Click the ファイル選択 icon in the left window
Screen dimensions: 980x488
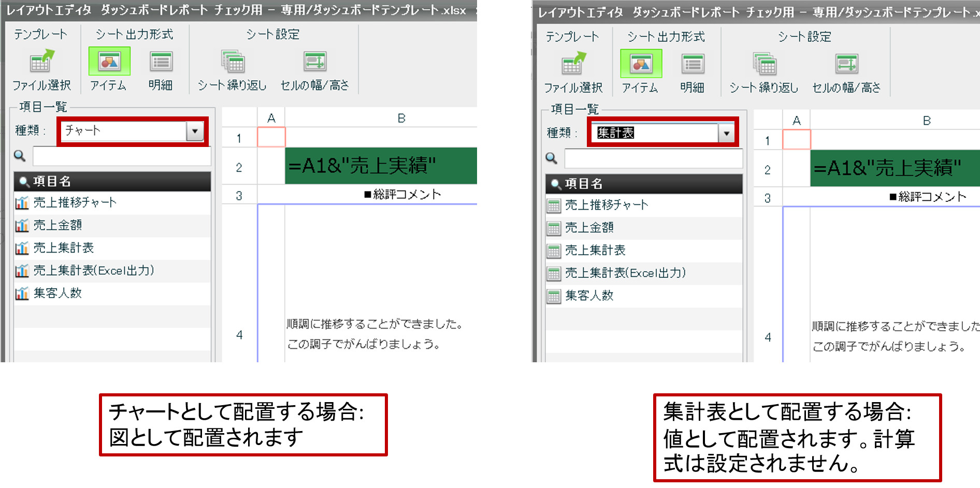[41, 62]
